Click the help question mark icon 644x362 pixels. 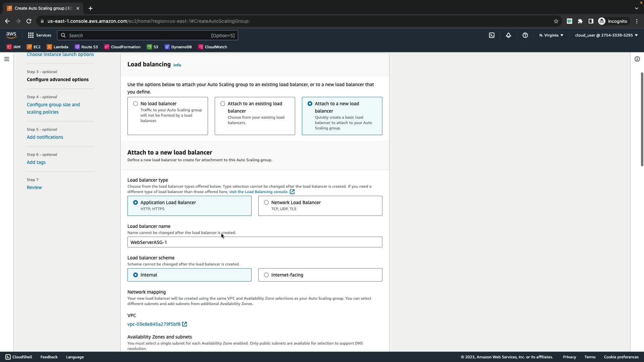click(525, 35)
